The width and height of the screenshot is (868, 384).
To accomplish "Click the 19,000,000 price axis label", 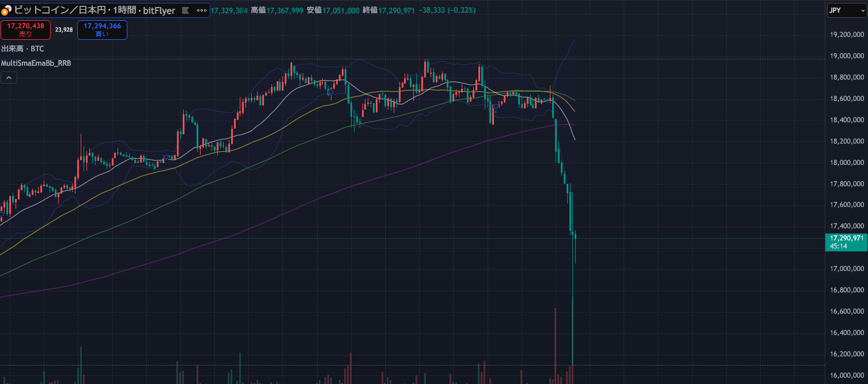I will (847, 57).
